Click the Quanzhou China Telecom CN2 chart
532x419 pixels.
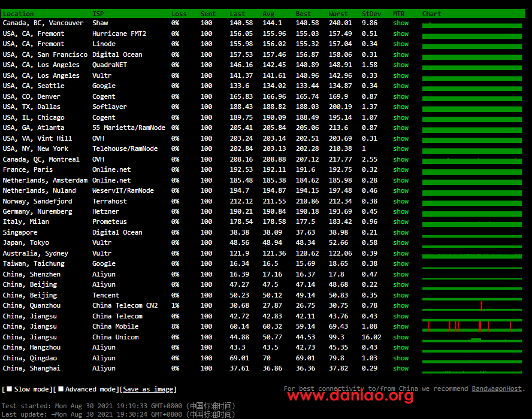coord(472,306)
